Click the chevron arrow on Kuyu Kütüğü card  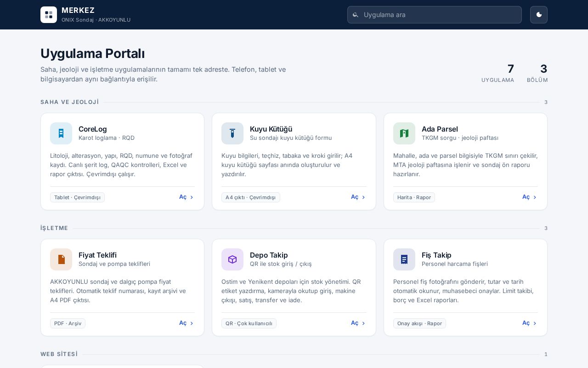pyautogui.click(x=363, y=197)
